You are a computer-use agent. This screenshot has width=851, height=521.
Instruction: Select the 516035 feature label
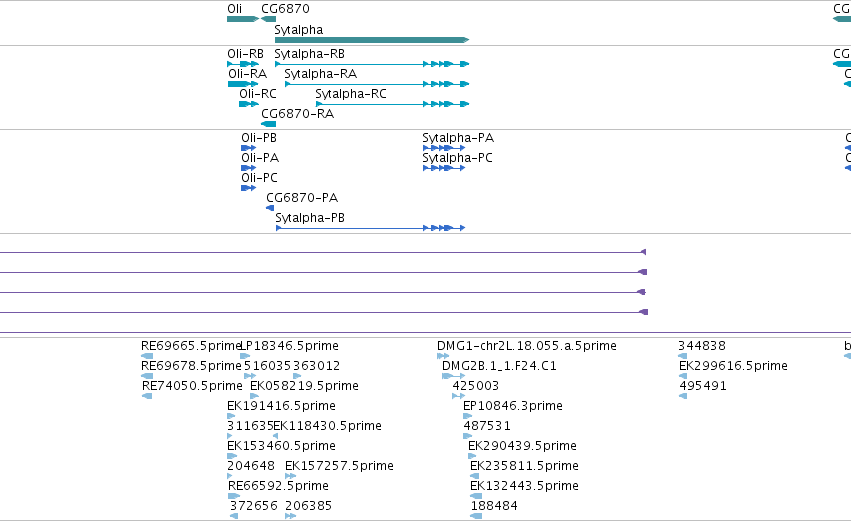point(268,366)
